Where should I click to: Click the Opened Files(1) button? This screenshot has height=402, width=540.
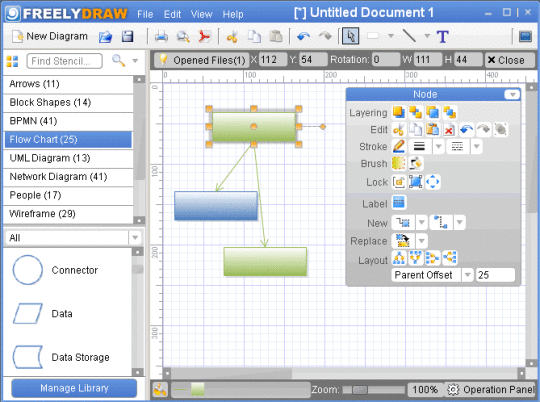[201, 60]
